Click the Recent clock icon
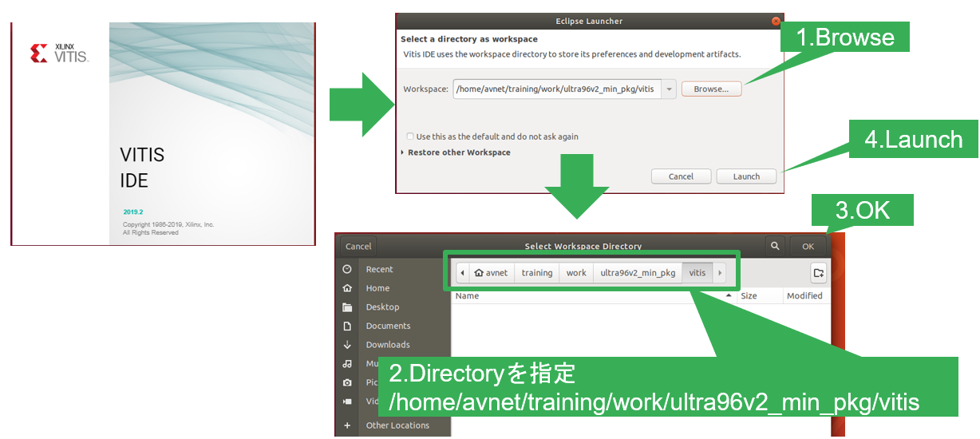Screen dimensions: 980x439 pos(347,270)
